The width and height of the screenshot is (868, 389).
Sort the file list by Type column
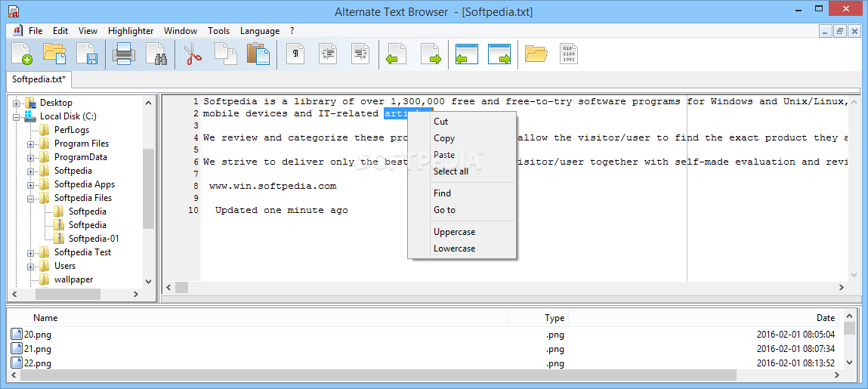tap(539, 317)
